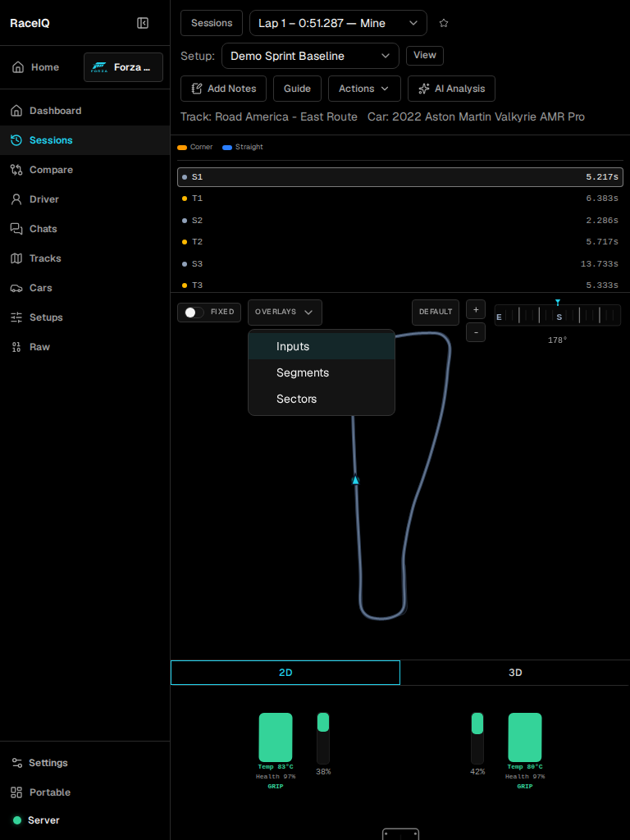The image size is (630, 840).
Task: Click the Raw binary icon
Action: coord(16,347)
